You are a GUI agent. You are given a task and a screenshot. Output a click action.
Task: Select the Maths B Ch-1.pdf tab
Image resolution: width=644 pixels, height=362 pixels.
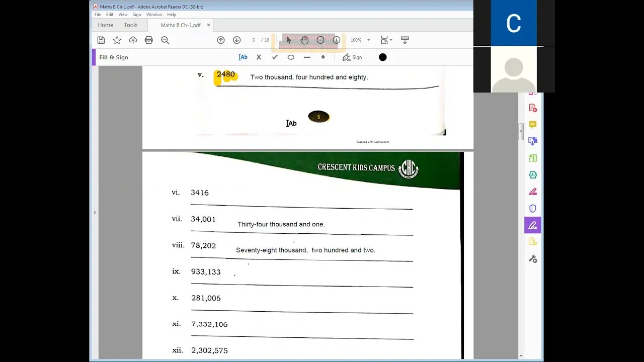tap(181, 25)
